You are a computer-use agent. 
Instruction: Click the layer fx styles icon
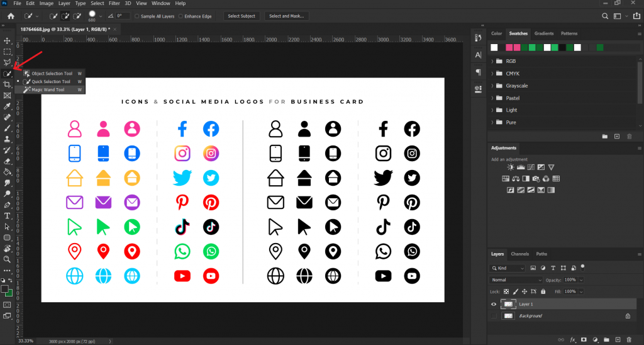572,340
